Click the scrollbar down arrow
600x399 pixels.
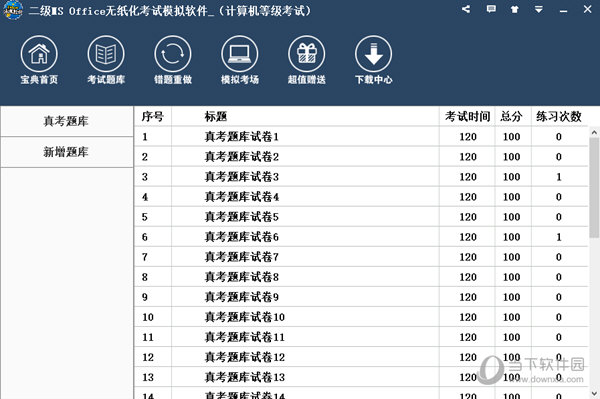pos(594,393)
